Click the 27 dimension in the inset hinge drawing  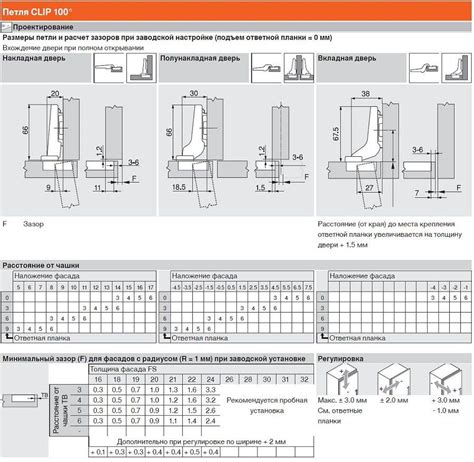pos(369,188)
